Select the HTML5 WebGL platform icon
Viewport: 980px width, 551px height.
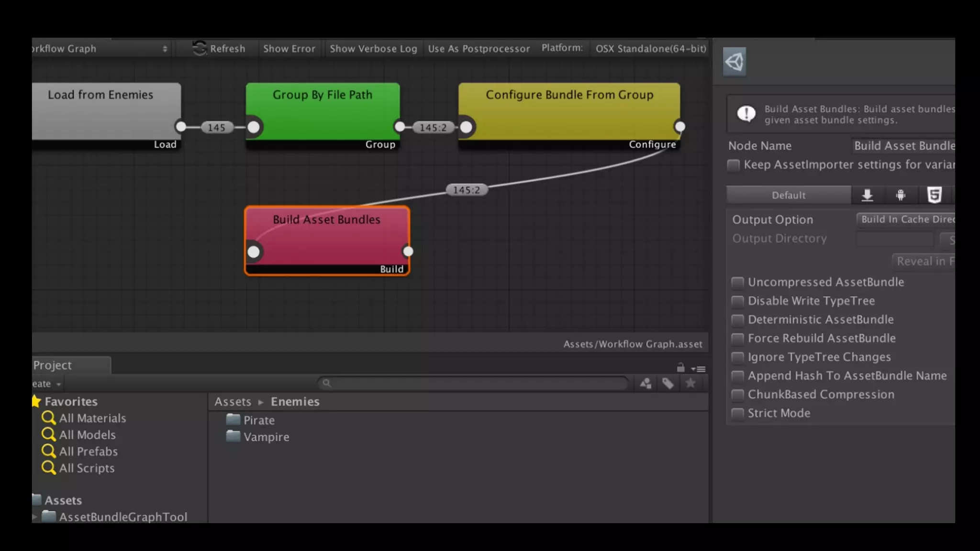point(934,195)
